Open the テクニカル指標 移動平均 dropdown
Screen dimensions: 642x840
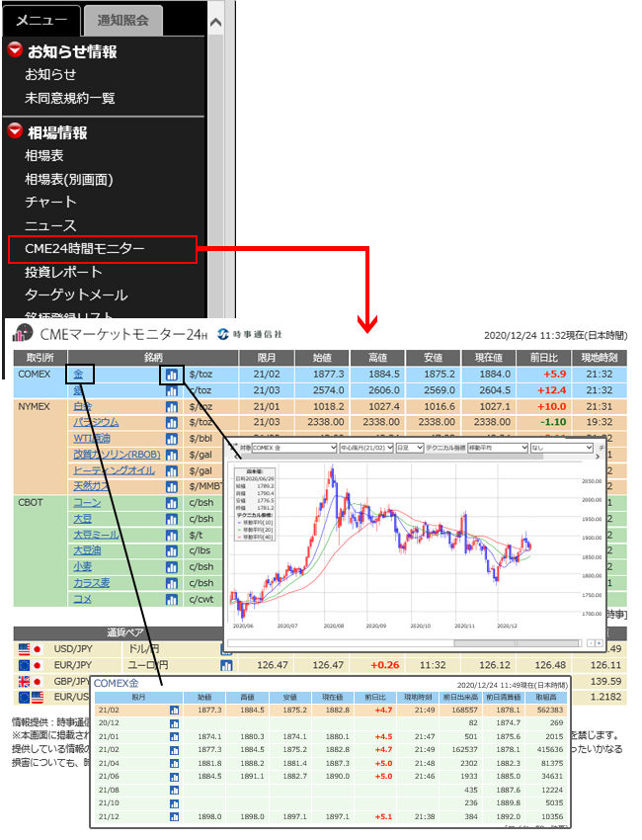click(x=498, y=448)
